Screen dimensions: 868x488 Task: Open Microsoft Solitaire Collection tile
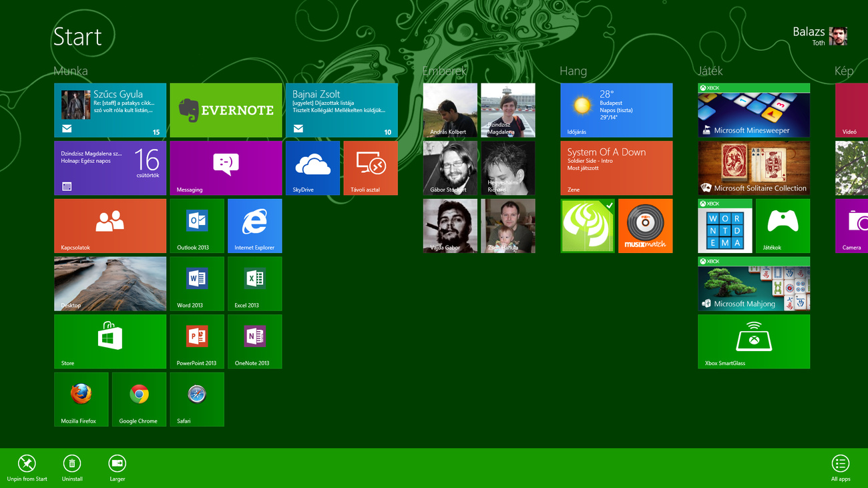click(x=754, y=168)
